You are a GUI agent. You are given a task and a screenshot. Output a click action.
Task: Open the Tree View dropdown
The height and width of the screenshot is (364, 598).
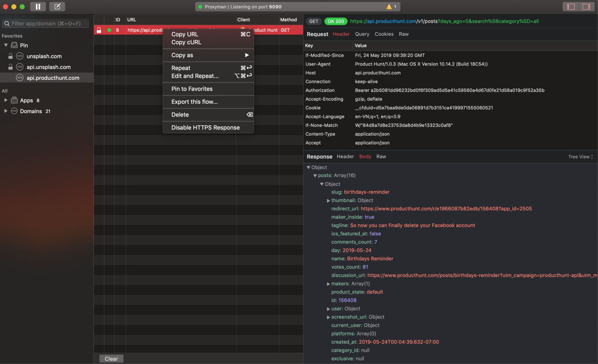pos(580,157)
